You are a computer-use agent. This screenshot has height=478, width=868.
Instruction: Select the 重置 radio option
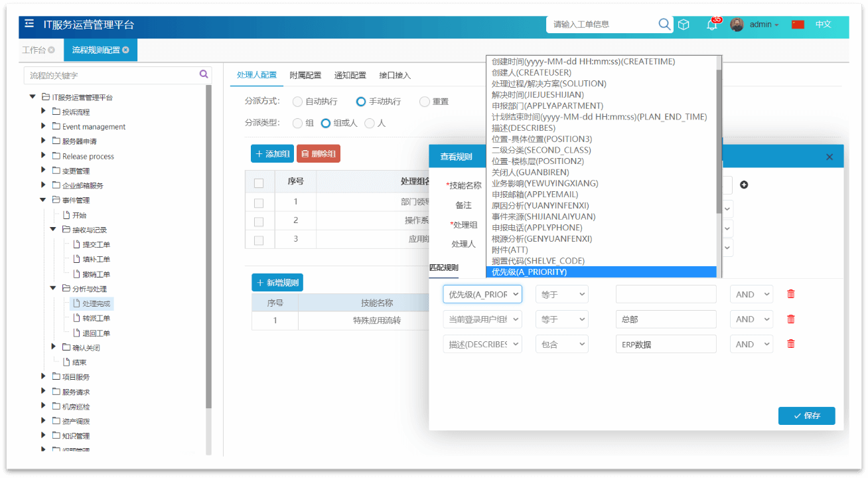pyautogui.click(x=425, y=102)
